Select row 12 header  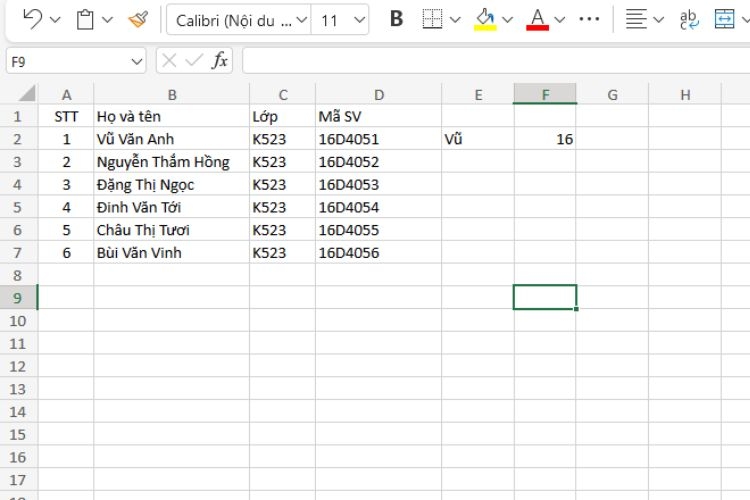(x=18, y=366)
